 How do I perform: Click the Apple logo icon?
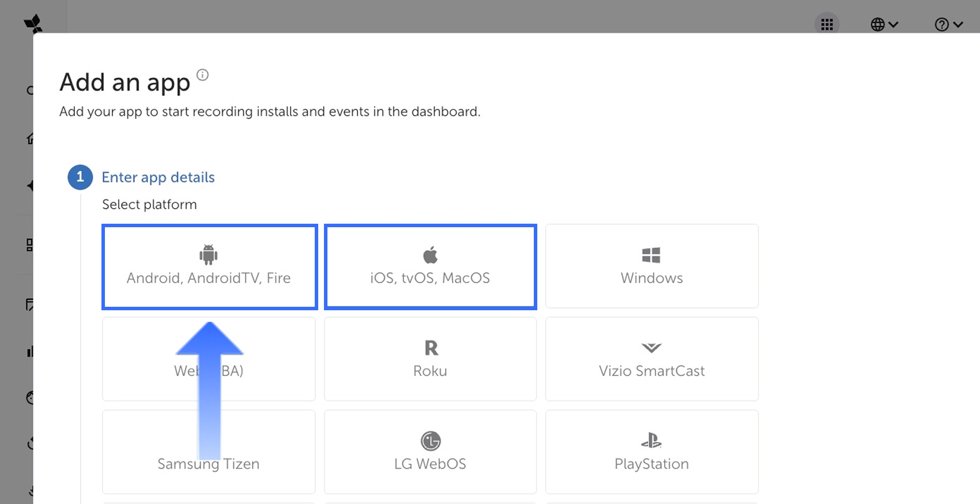[430, 254]
